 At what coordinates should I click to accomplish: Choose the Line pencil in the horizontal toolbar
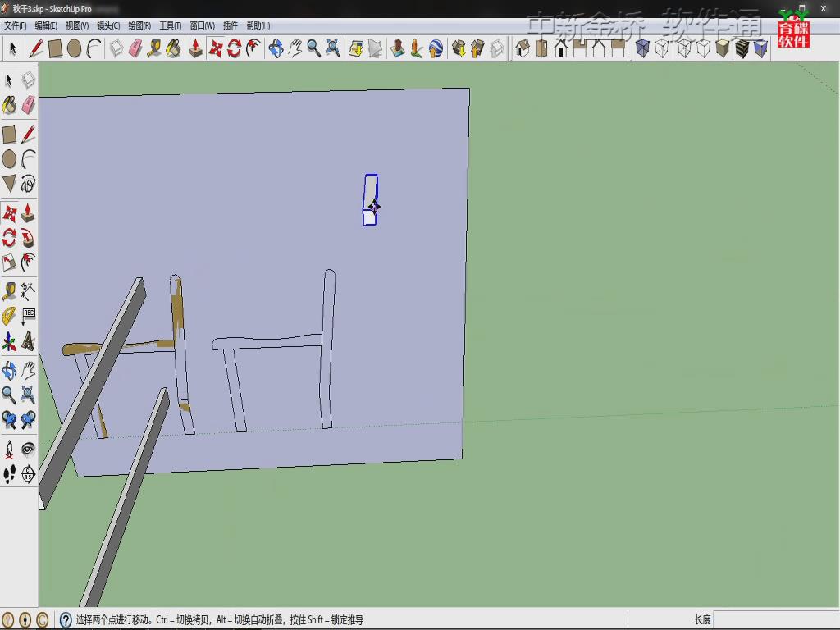[x=36, y=48]
